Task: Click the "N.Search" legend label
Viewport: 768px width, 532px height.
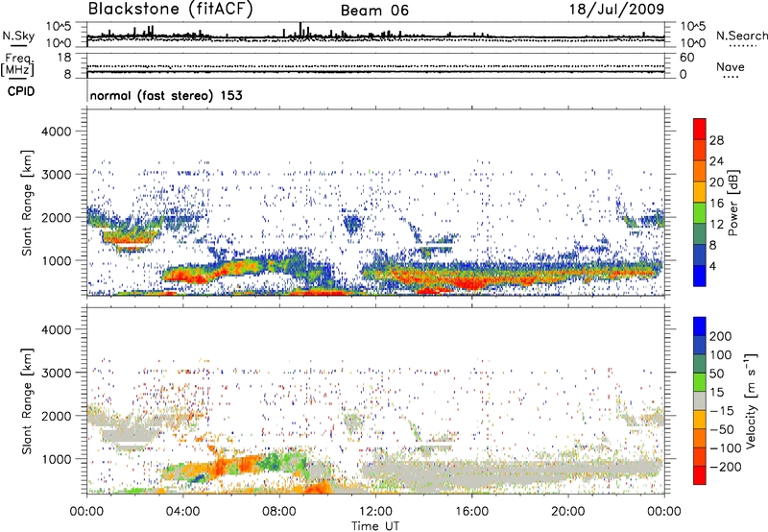Action: tap(741, 36)
